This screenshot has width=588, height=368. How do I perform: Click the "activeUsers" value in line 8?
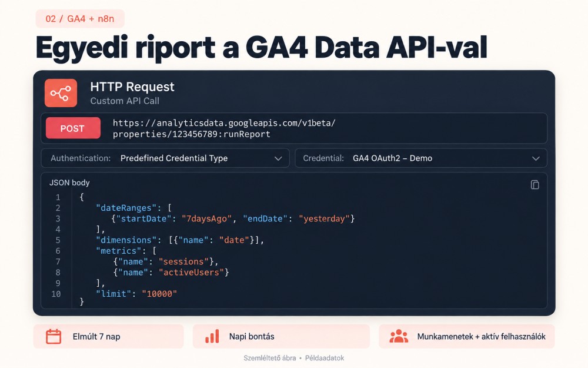click(x=191, y=272)
